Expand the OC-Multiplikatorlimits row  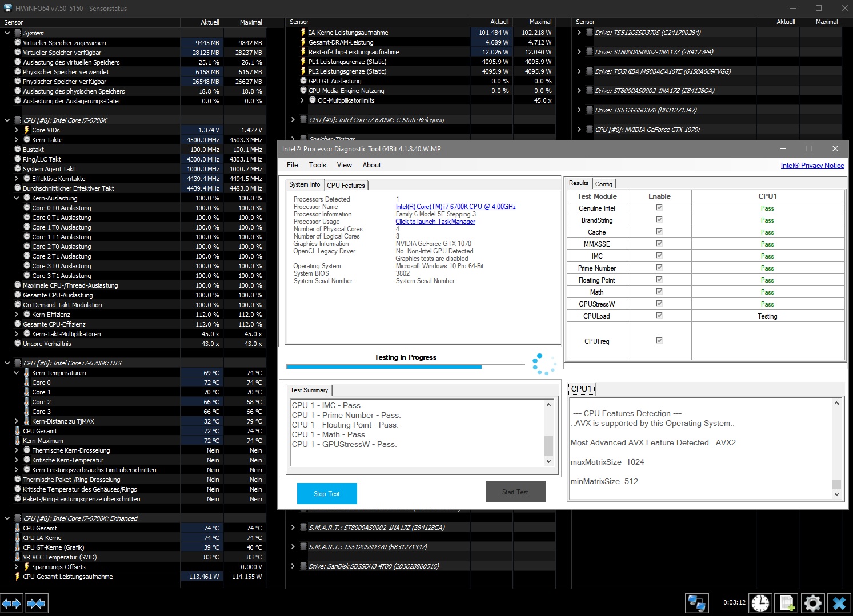(x=302, y=100)
